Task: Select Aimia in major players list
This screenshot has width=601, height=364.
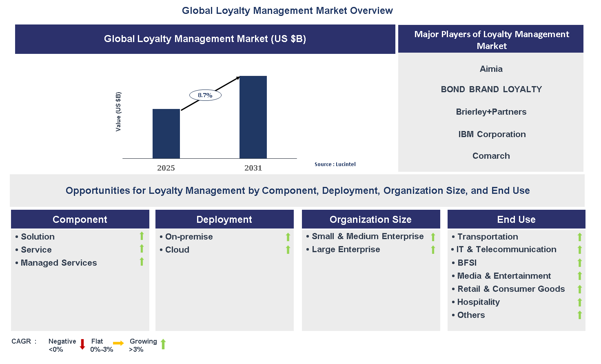Action: (x=491, y=69)
